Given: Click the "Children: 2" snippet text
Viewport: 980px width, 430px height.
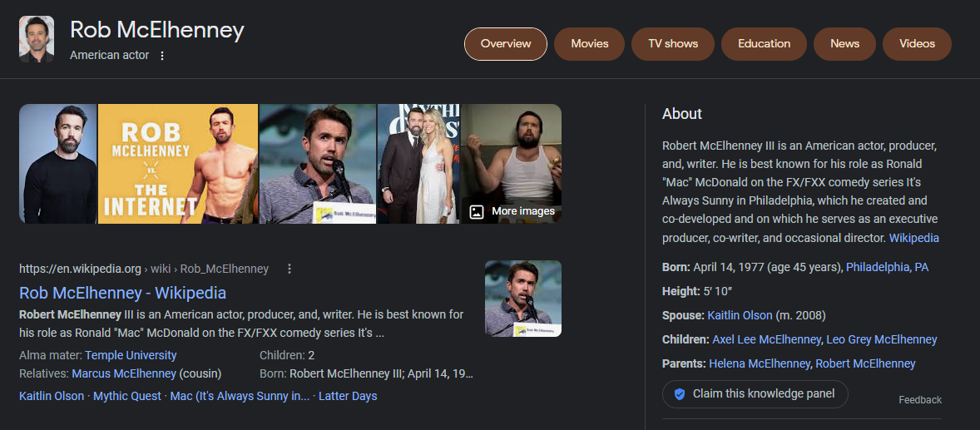Looking at the screenshot, I should pyautogui.click(x=287, y=356).
